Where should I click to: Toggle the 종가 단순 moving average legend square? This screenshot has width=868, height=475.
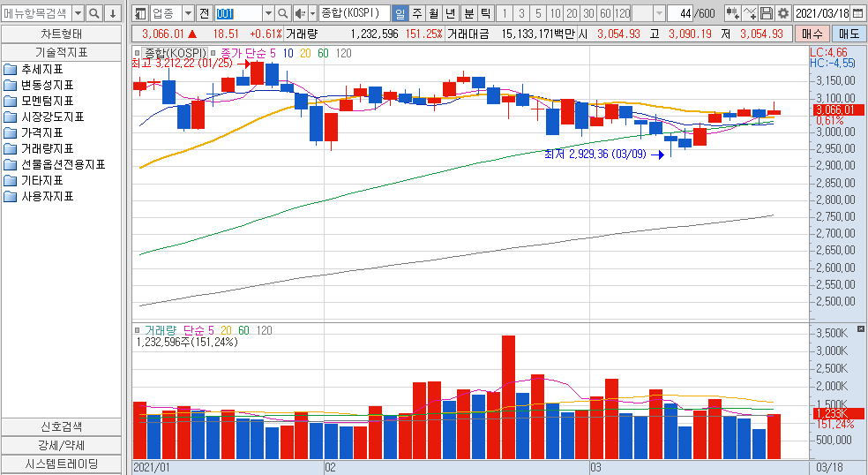[213, 53]
